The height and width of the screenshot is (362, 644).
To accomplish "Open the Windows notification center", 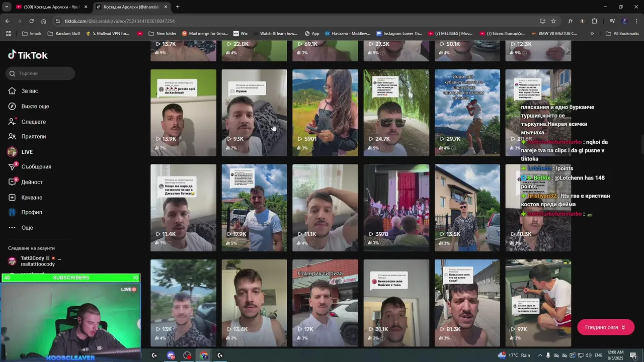I will [x=633, y=355].
